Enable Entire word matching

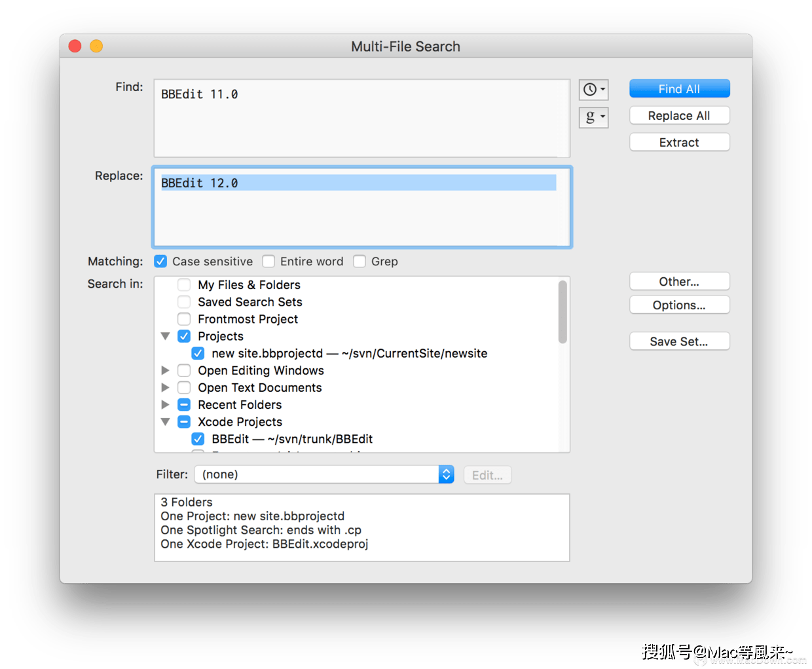tap(268, 261)
